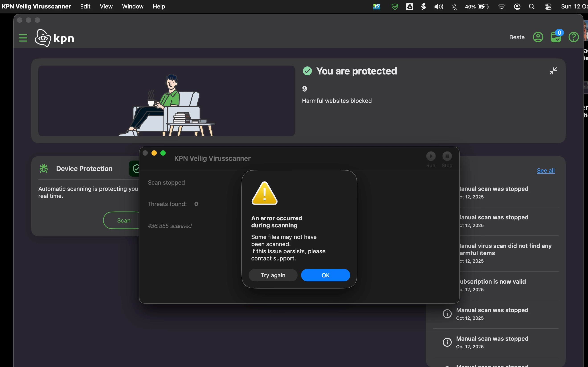Click the green Scan button
The width and height of the screenshot is (588, 367).
(123, 220)
